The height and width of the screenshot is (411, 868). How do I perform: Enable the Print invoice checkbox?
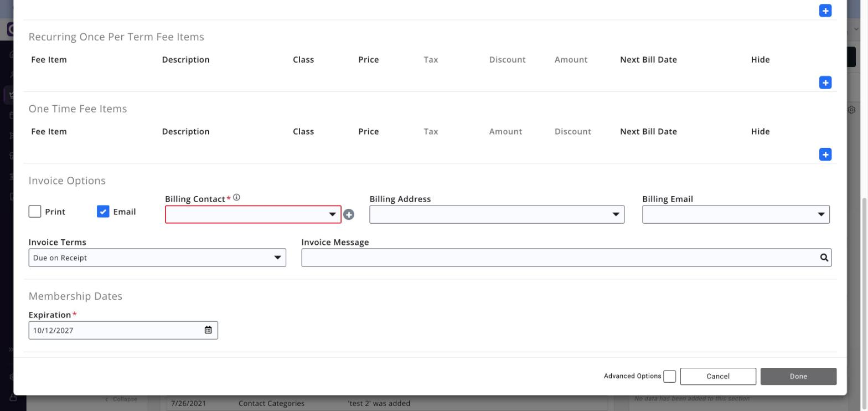(x=35, y=212)
